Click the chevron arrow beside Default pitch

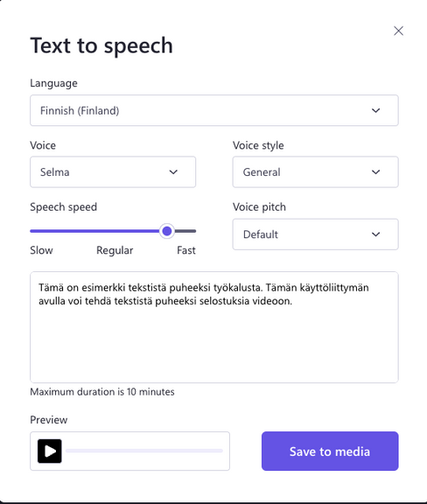coord(375,234)
